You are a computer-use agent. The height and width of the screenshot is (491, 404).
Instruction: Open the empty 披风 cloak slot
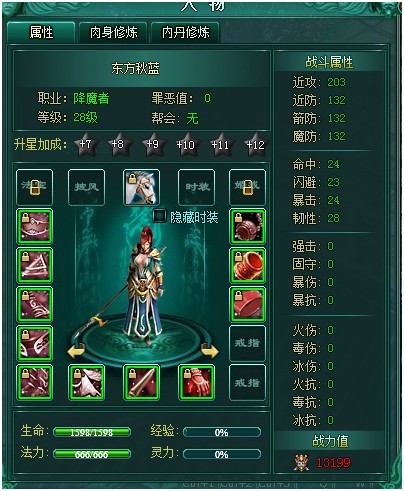click(x=86, y=187)
